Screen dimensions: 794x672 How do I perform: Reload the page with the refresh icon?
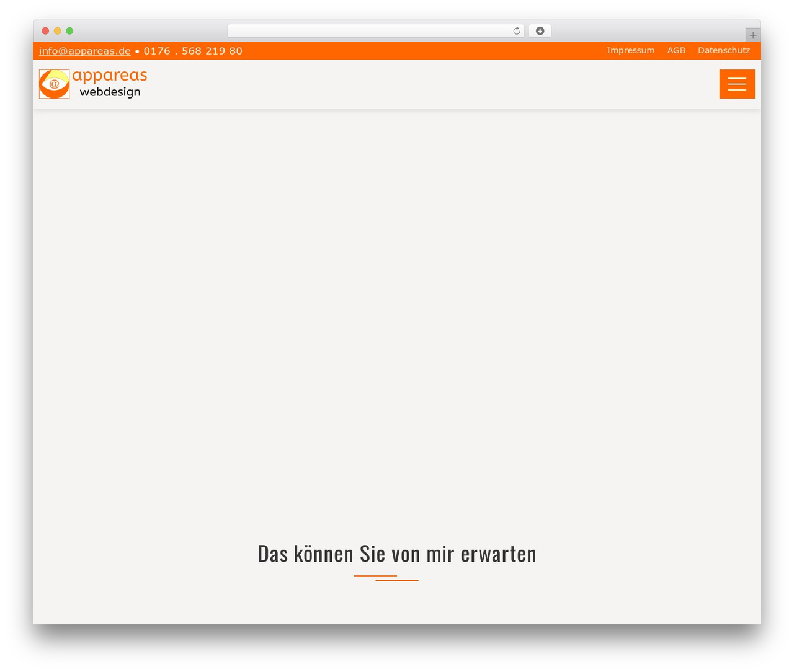(x=517, y=31)
